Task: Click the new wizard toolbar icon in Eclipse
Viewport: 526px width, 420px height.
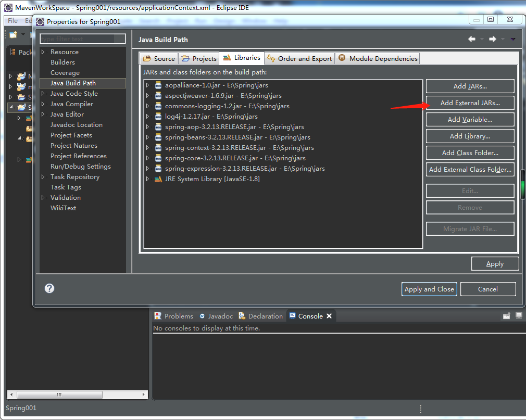Action: pos(14,34)
